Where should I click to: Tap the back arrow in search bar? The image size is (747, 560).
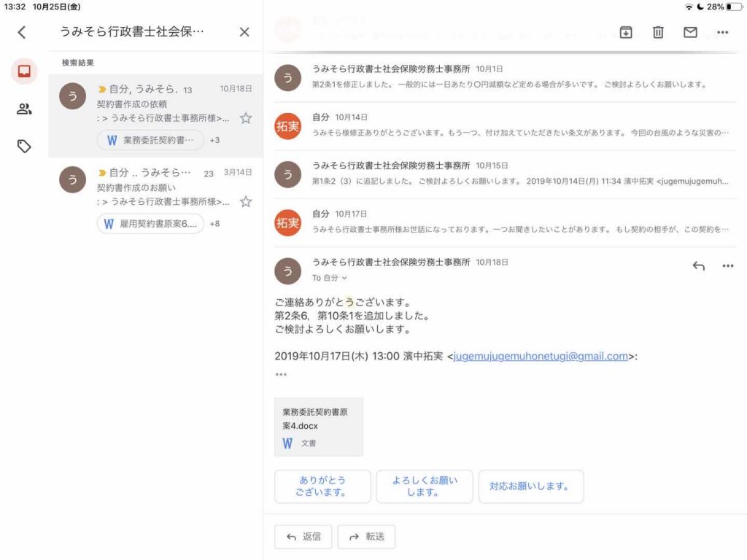coord(22,32)
